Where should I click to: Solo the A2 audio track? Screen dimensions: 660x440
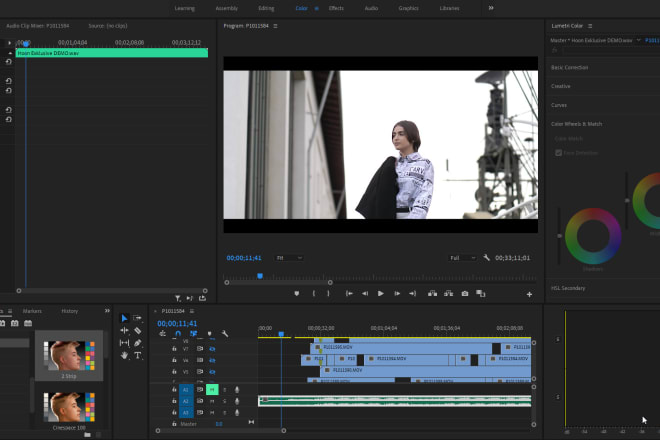224,401
